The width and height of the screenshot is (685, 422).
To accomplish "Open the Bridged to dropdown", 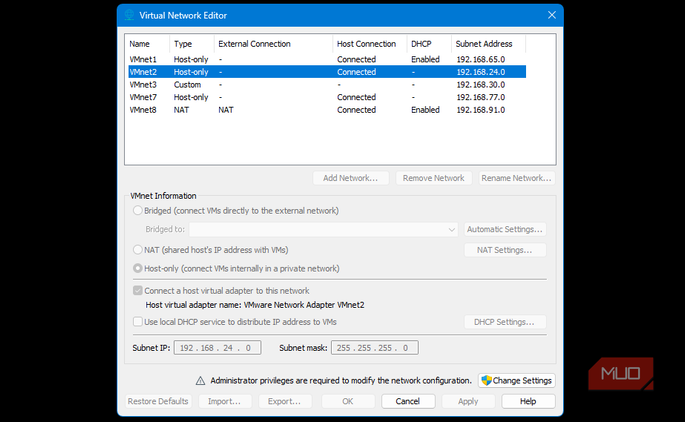I will tap(323, 229).
